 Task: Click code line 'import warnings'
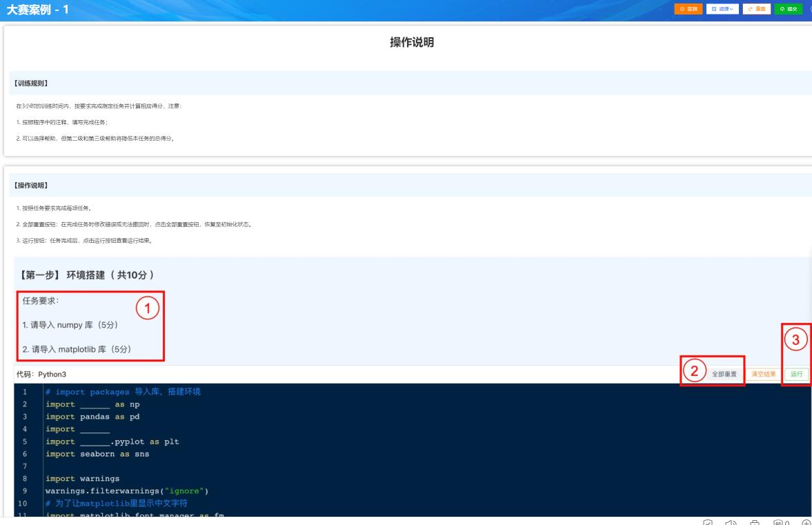click(82, 478)
